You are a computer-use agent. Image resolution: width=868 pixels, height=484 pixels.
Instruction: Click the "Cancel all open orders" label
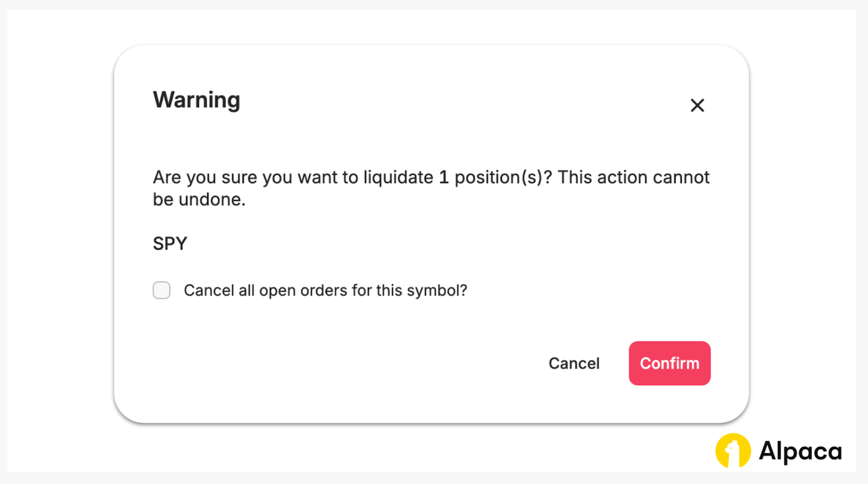pyautogui.click(x=325, y=291)
